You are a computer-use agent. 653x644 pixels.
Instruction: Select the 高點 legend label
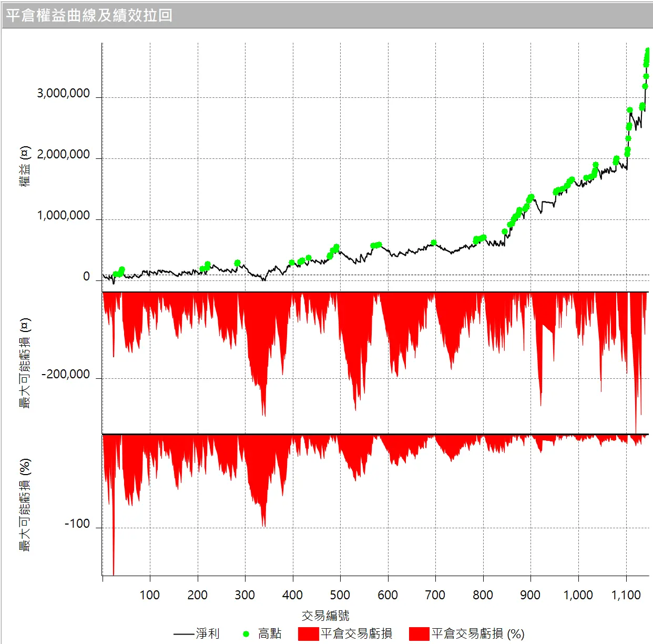pyautogui.click(x=270, y=633)
